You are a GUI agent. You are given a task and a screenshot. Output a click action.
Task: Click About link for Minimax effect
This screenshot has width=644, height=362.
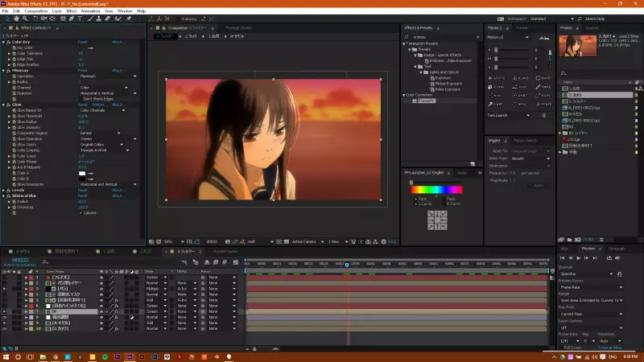[x=118, y=71]
